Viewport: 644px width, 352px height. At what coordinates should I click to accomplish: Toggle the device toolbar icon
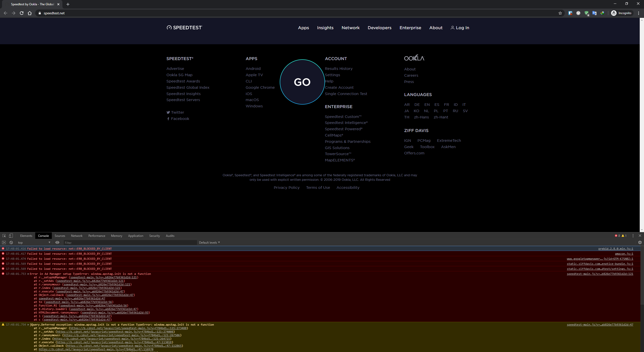click(11, 236)
